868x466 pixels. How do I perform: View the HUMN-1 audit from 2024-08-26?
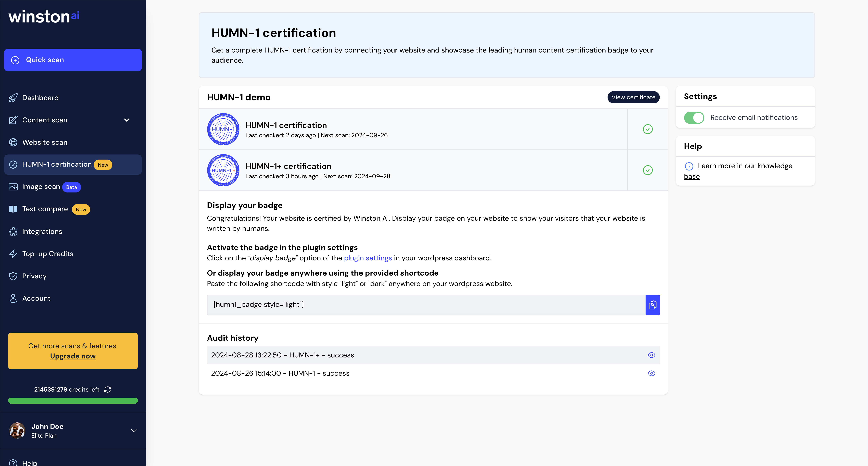click(x=651, y=373)
